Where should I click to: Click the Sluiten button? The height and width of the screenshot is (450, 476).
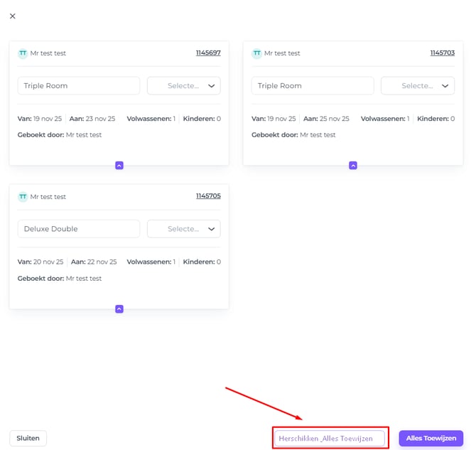point(28,439)
